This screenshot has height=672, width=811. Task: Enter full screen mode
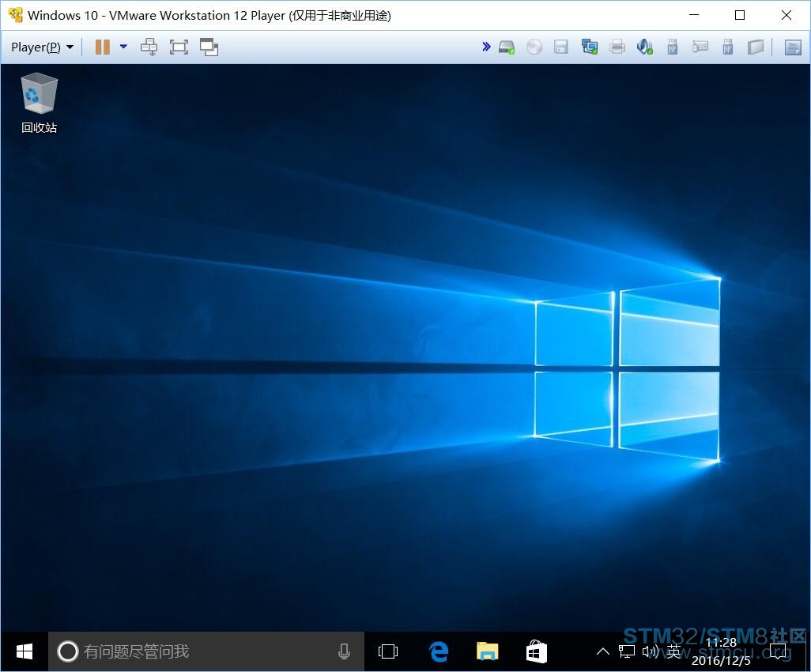(179, 47)
